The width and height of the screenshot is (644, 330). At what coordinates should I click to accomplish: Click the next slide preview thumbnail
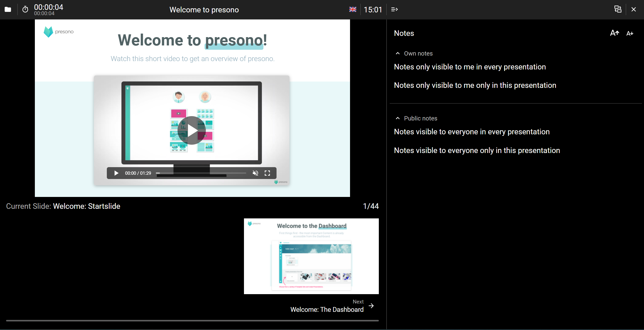click(311, 256)
